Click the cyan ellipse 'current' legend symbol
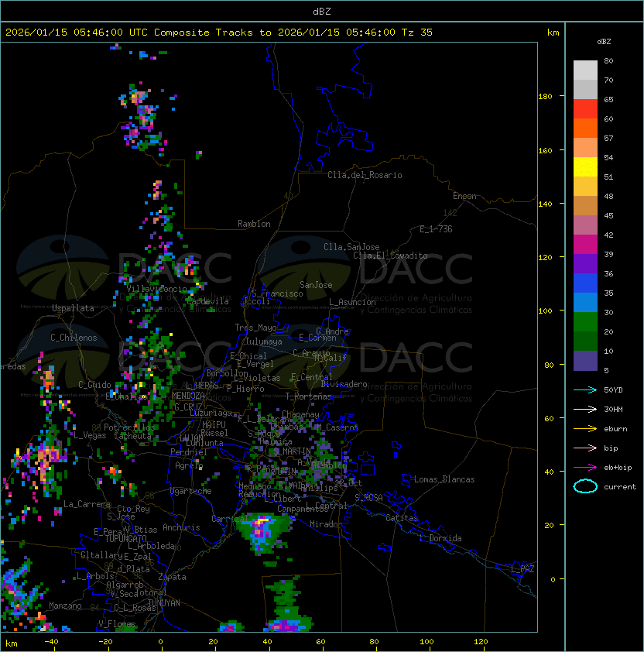The height and width of the screenshot is (652, 644). tap(585, 486)
